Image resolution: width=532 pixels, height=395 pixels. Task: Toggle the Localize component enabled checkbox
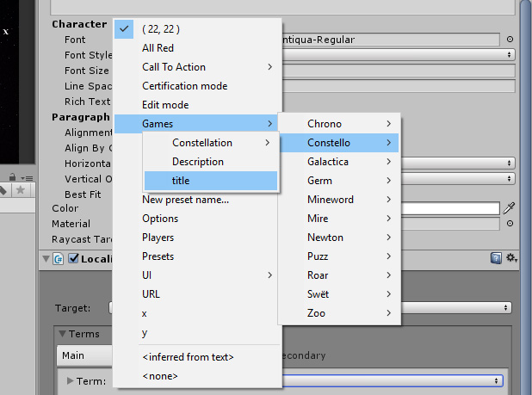[73, 258]
